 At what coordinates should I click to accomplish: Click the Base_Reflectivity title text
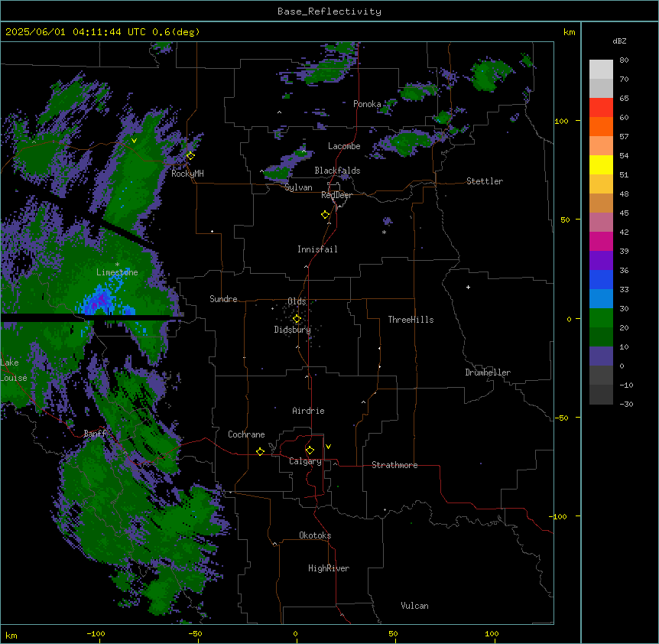329,11
